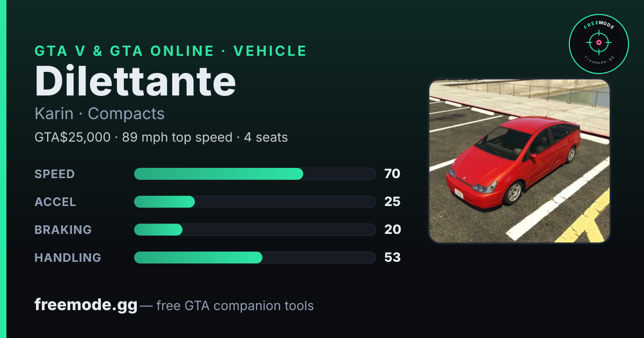Viewport: 644px width, 338px height.
Task: Click the HANDLING label
Action: pyautogui.click(x=68, y=258)
